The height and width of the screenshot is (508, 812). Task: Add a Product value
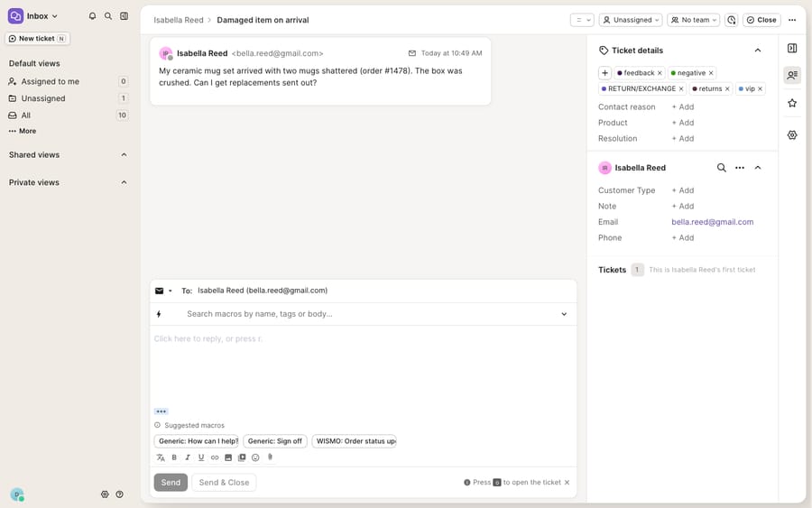coord(683,123)
